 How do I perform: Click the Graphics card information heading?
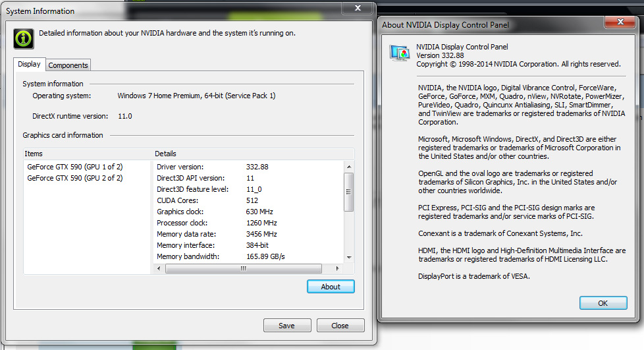click(63, 135)
